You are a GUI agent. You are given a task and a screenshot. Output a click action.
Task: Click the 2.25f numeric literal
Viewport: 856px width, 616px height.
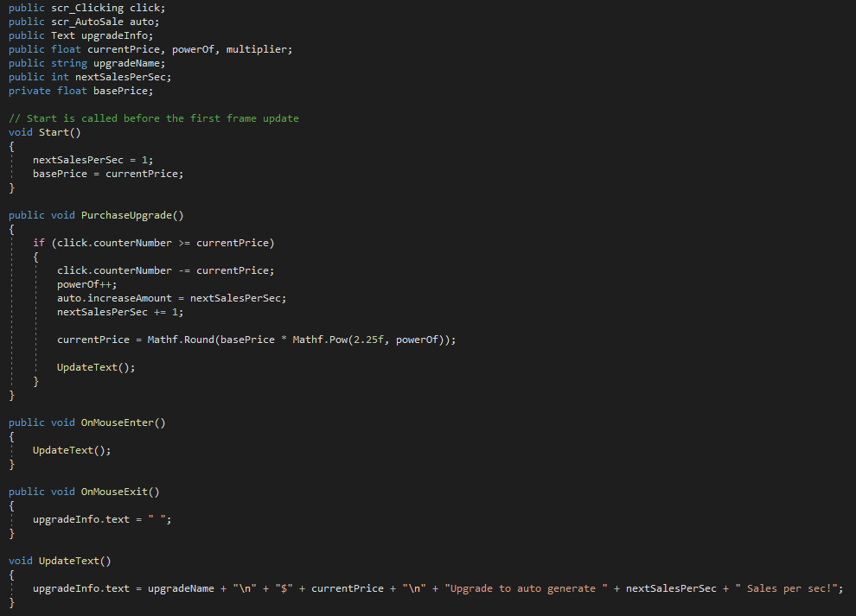point(368,340)
